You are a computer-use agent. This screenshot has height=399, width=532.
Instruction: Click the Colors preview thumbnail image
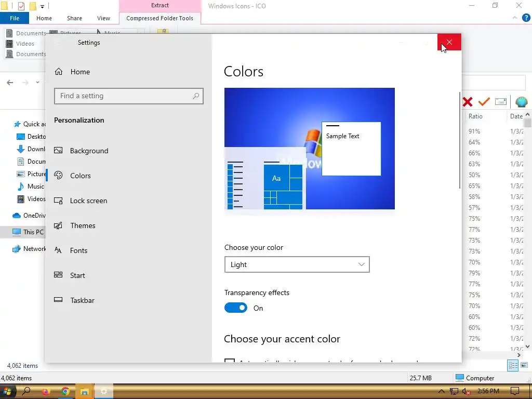310,149
